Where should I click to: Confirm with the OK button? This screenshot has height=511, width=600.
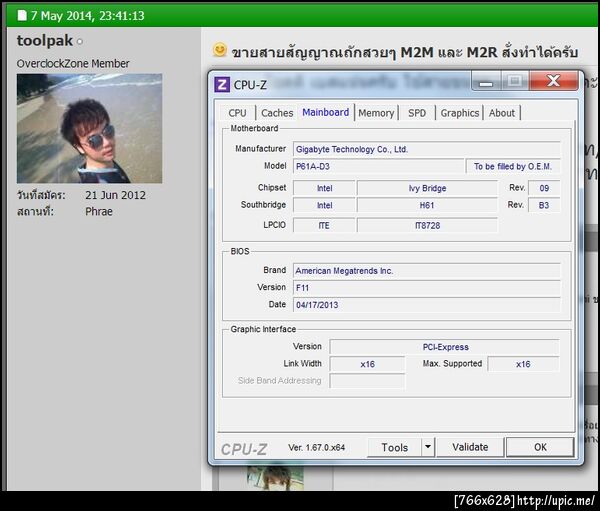540,447
